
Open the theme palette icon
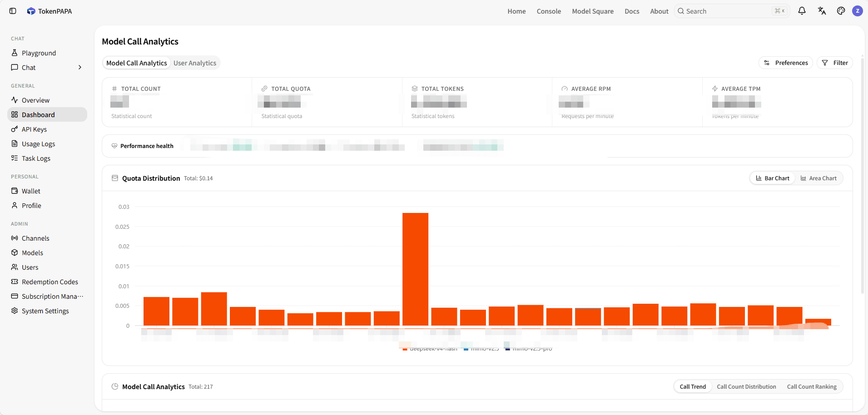coord(841,11)
